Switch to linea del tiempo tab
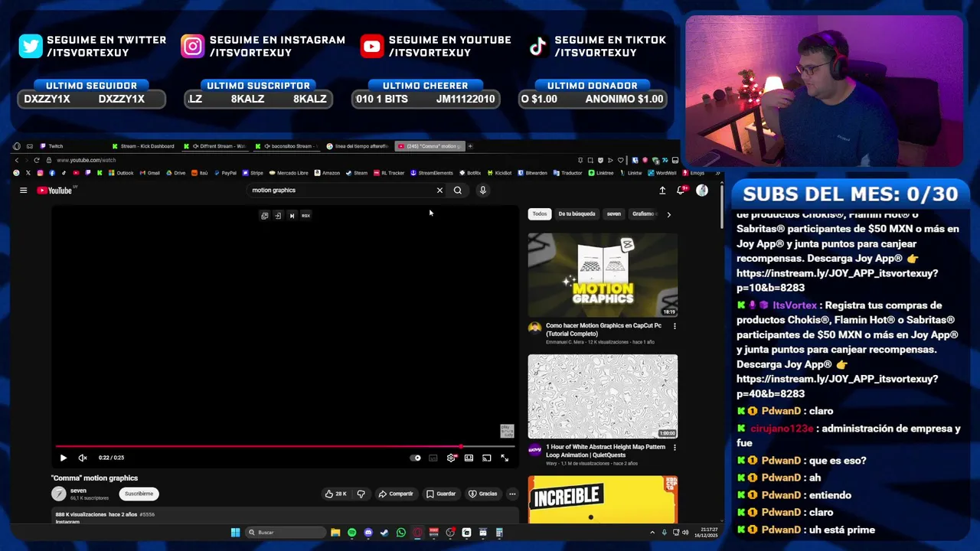This screenshot has width=980, height=551. (x=358, y=146)
